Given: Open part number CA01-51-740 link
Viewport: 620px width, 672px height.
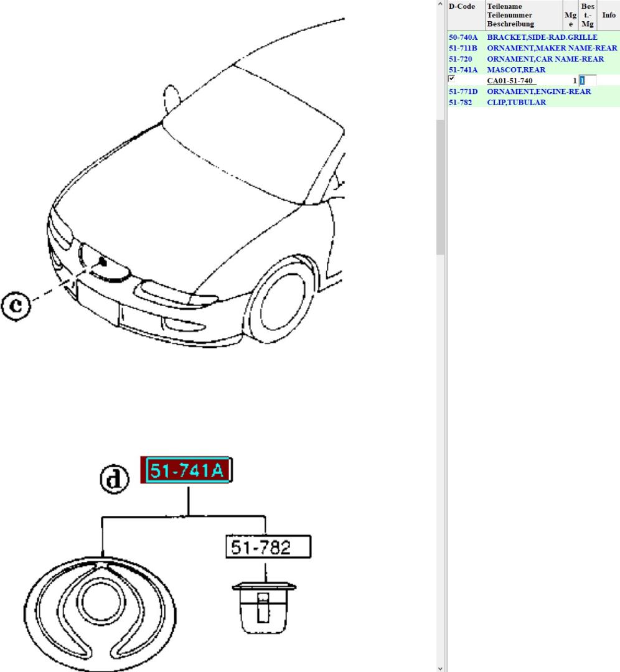Looking at the screenshot, I should [510, 81].
